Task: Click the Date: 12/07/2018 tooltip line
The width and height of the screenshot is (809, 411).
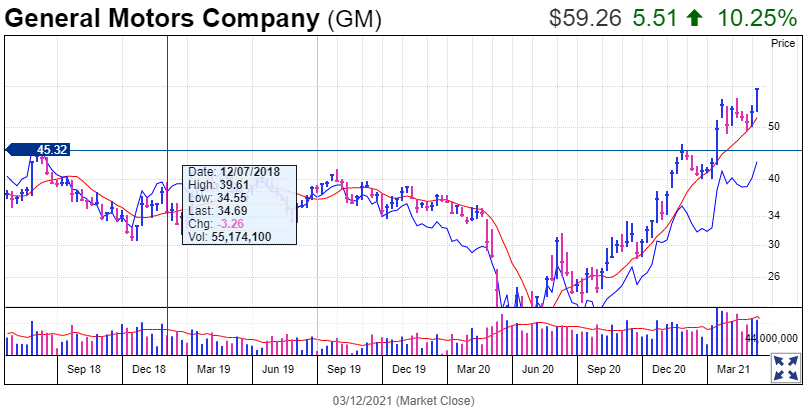Action: (234, 172)
